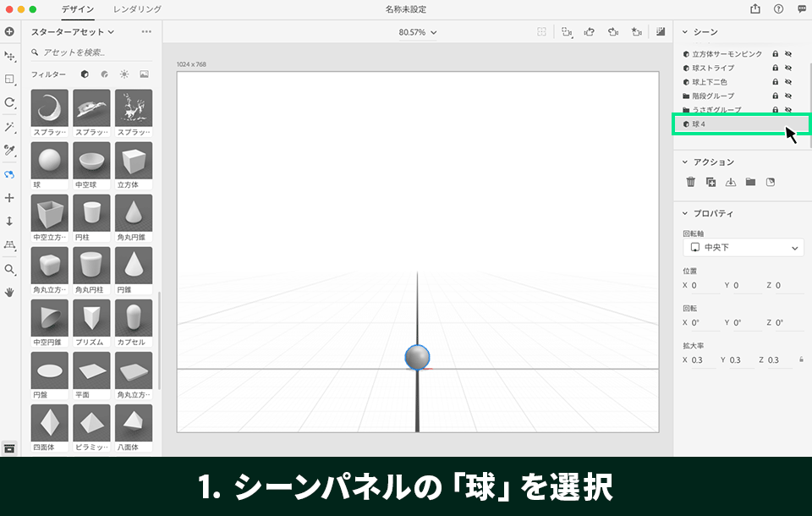812x516 pixels.
Task: Open the 回転軸 中央下 dropdown
Action: (x=743, y=247)
